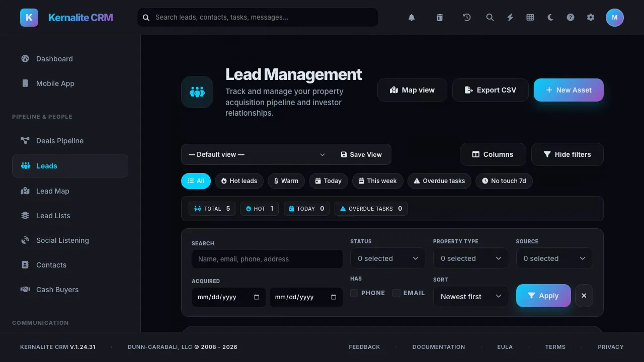Click the Name, email, phone search field
Image resolution: width=644 pixels, height=362 pixels.
pos(267,259)
